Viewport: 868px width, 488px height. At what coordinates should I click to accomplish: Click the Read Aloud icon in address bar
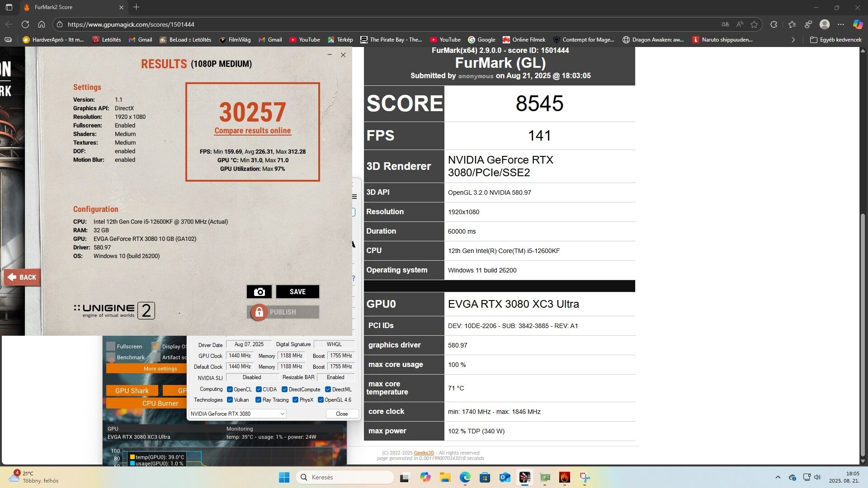(740, 24)
